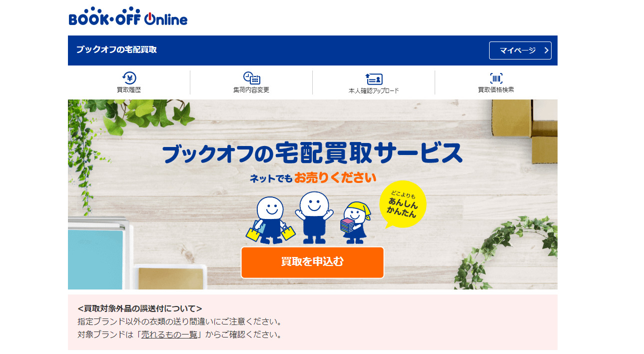Follow the 売れるもの一覧 link
The height and width of the screenshot is (354, 644).
pyautogui.click(x=169, y=334)
